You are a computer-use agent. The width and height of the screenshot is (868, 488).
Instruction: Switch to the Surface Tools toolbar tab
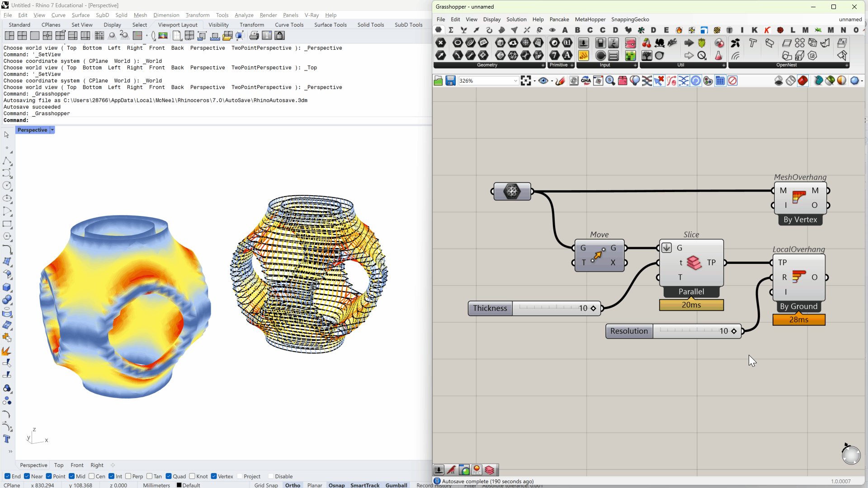[330, 25]
